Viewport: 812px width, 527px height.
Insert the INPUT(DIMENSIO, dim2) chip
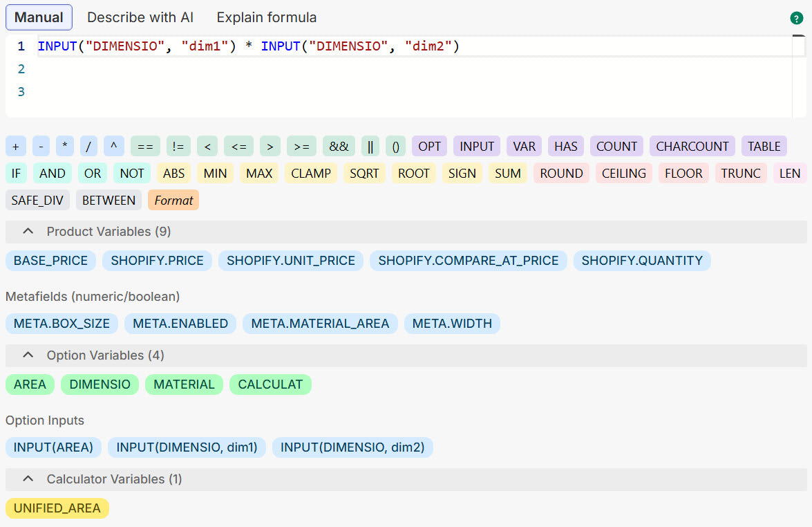(x=352, y=447)
